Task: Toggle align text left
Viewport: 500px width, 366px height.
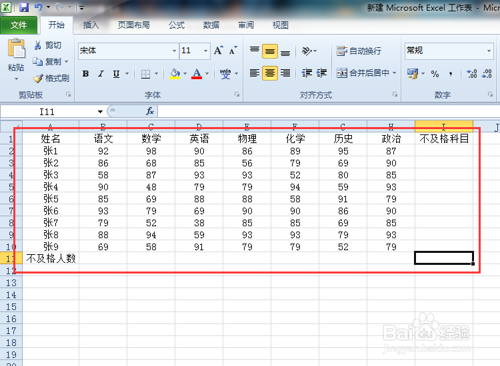Action: (255, 73)
